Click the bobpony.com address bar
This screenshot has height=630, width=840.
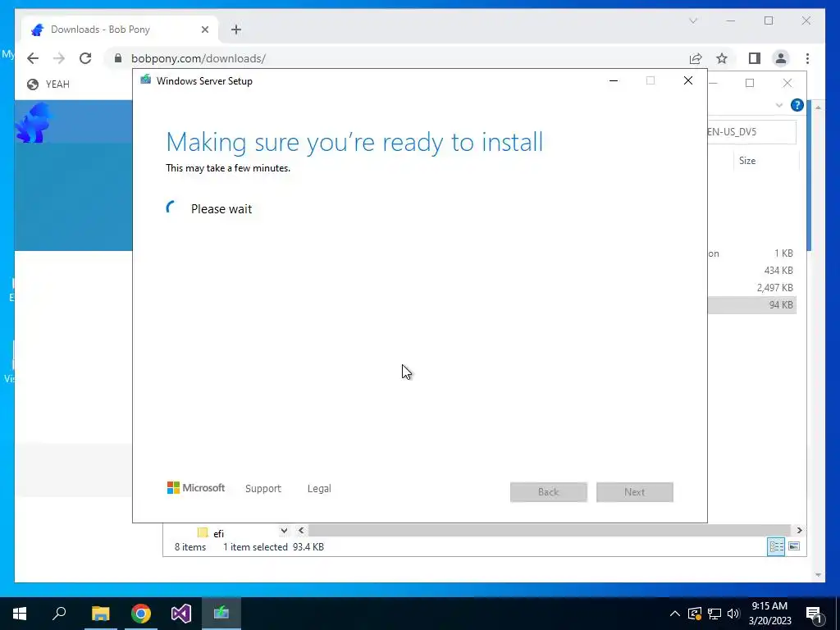(x=396, y=58)
